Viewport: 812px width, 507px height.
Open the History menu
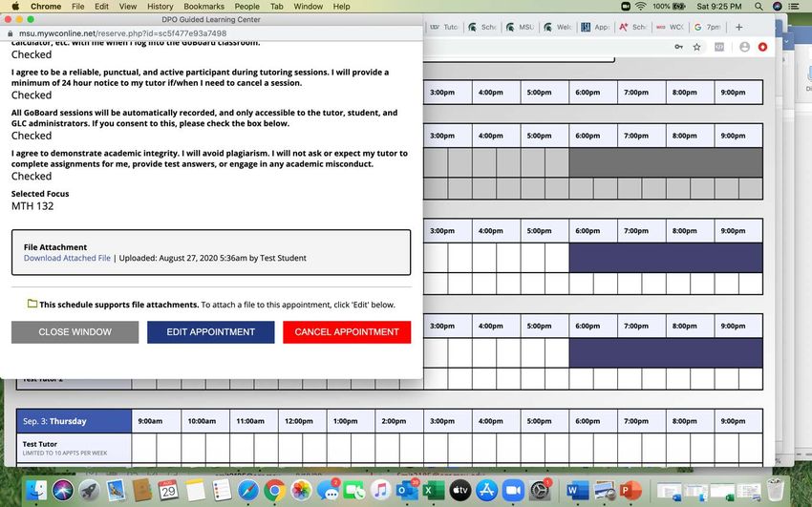point(160,7)
